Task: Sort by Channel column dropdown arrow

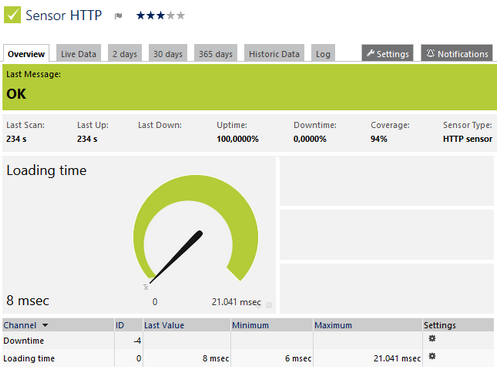Action: (45, 325)
